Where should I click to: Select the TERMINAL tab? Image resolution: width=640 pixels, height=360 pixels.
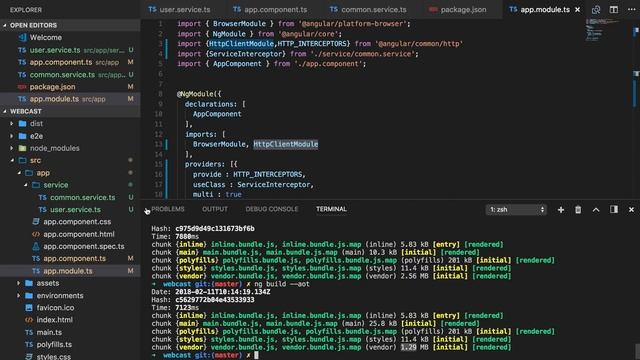pos(331,209)
